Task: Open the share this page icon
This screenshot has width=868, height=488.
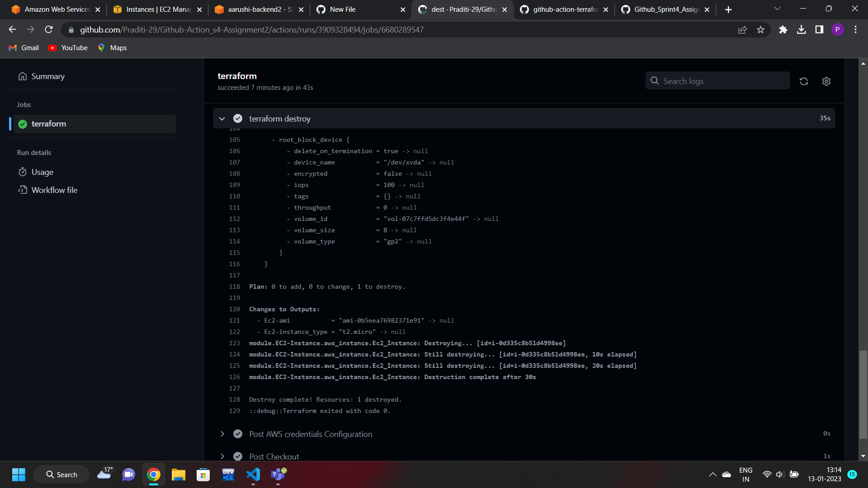Action: tap(743, 29)
